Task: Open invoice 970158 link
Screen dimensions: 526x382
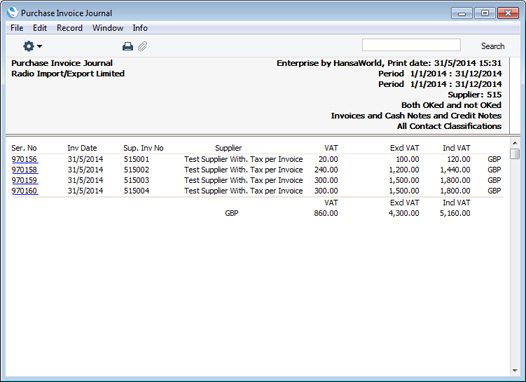Action: [x=24, y=170]
